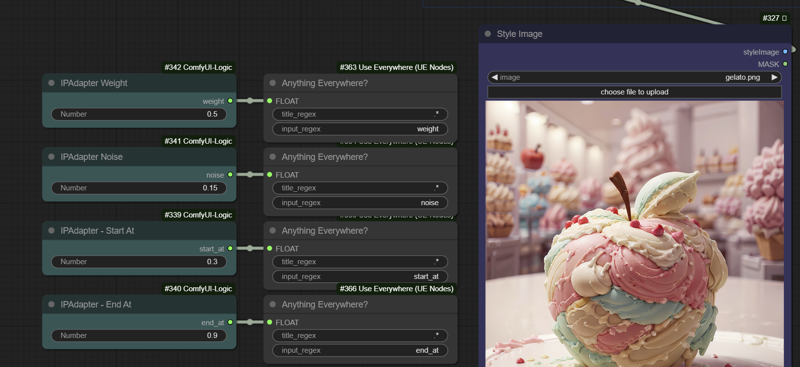Image resolution: width=800 pixels, height=367 pixels.
Task: Collapse the Anything Everywhere? node fed by weight
Action: pyautogui.click(x=272, y=83)
